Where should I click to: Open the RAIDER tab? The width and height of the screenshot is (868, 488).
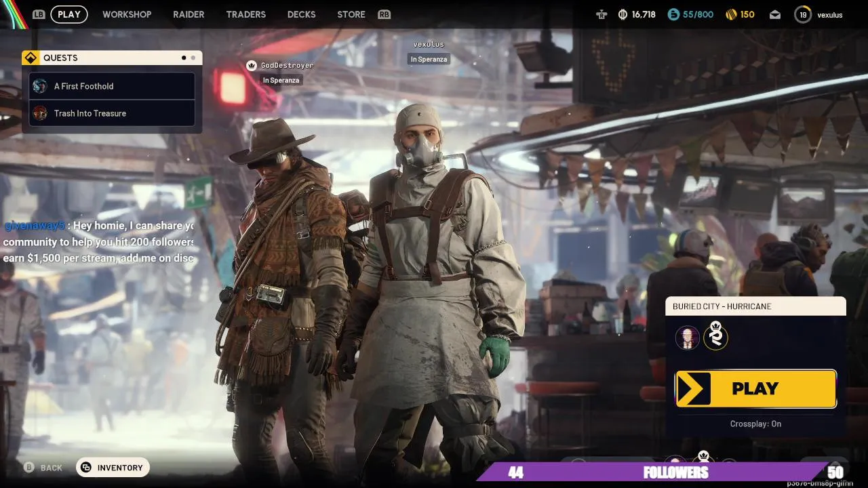[x=189, y=14]
